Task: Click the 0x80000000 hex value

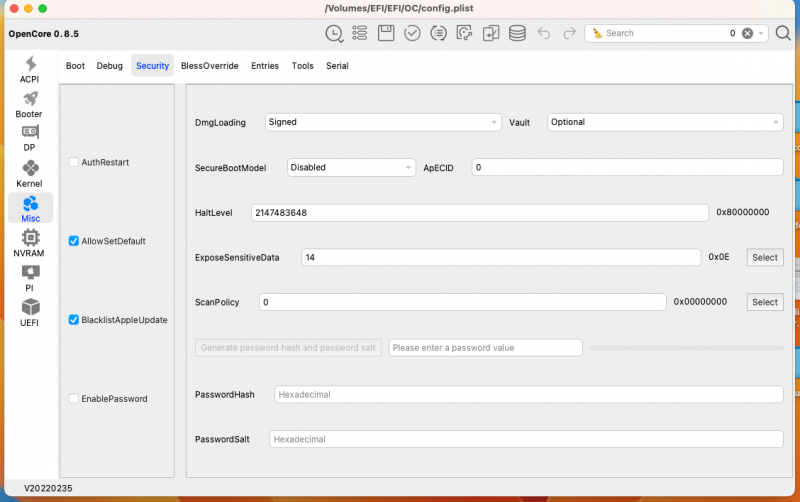Action: pos(742,212)
